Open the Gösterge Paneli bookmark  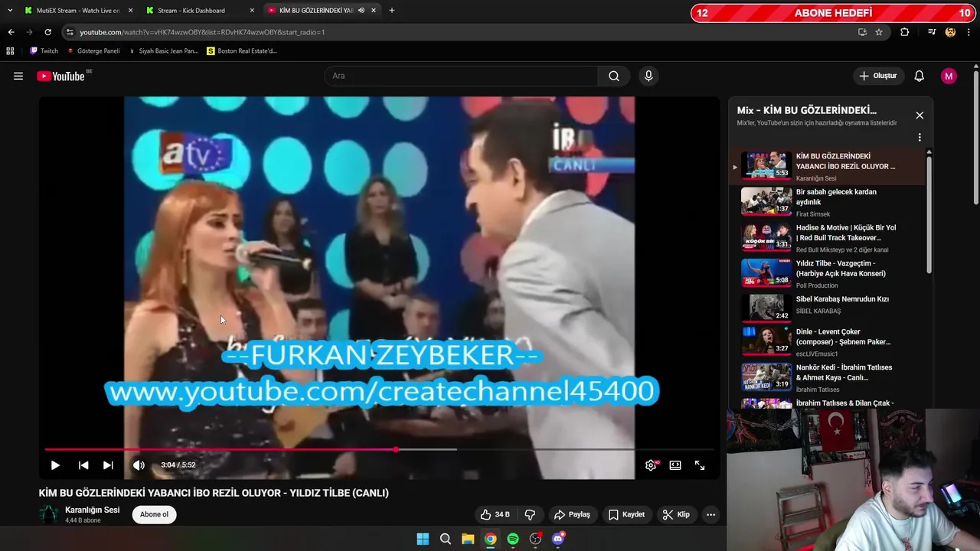pos(93,51)
